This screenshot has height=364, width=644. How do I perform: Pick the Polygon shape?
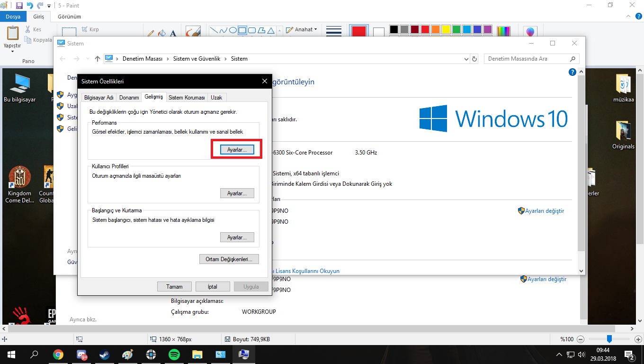[x=261, y=30]
